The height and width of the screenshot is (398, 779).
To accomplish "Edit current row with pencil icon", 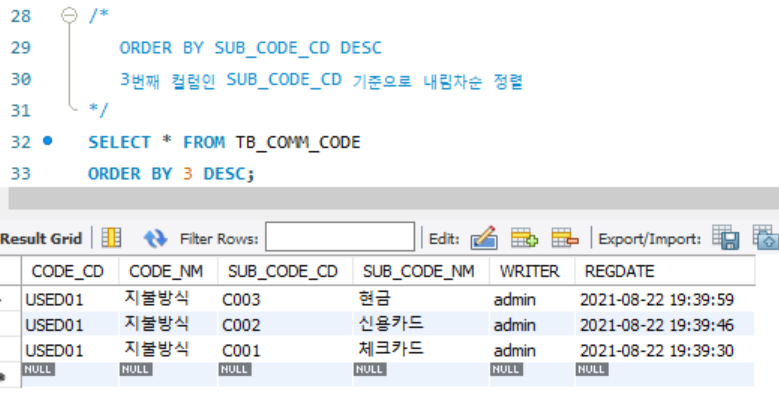I will coord(483,238).
